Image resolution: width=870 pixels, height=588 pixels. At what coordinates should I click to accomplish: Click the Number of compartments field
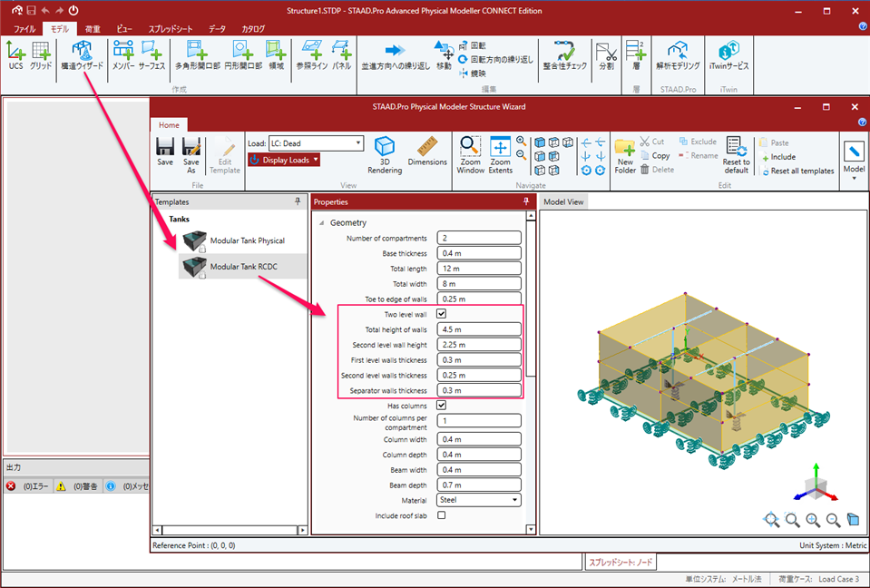point(479,238)
